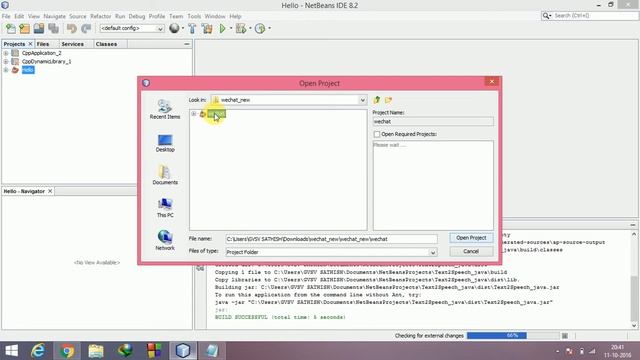Open the Tools menu
Screen dimensions: 640x360
194,16
